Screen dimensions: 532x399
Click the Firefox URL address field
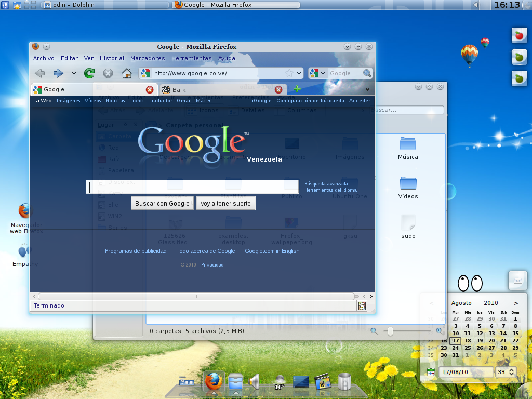click(x=219, y=73)
